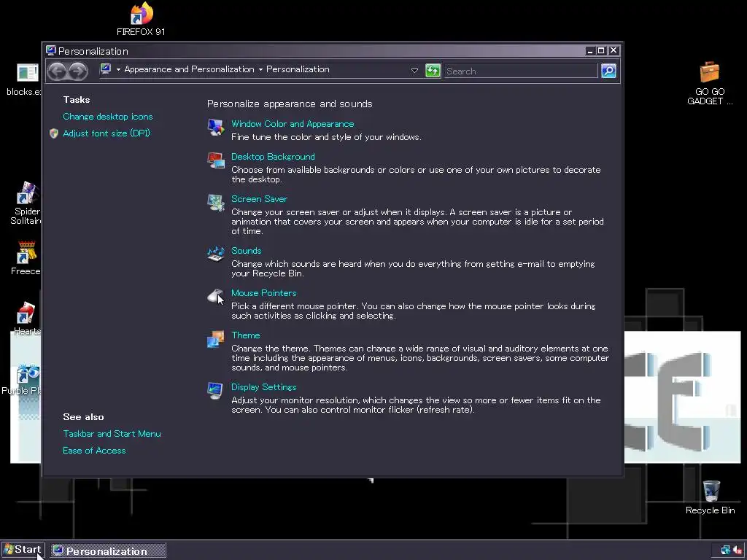747x560 pixels.
Task: Select the blocks.exe desktop icon
Action: tap(25, 79)
